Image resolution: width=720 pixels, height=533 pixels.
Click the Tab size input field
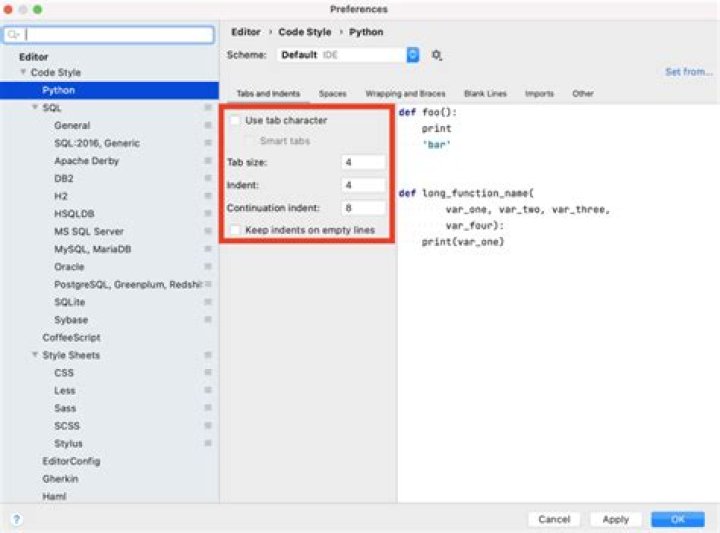pos(363,162)
